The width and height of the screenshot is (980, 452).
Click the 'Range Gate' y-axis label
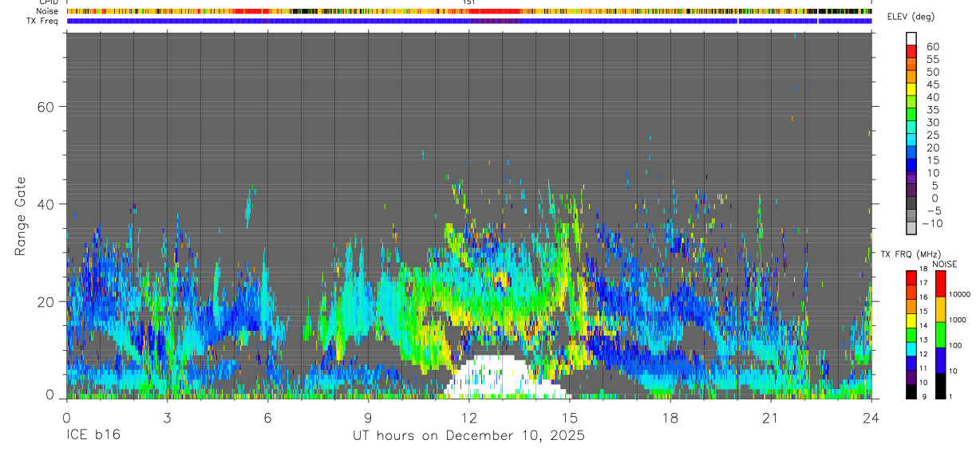(x=22, y=217)
